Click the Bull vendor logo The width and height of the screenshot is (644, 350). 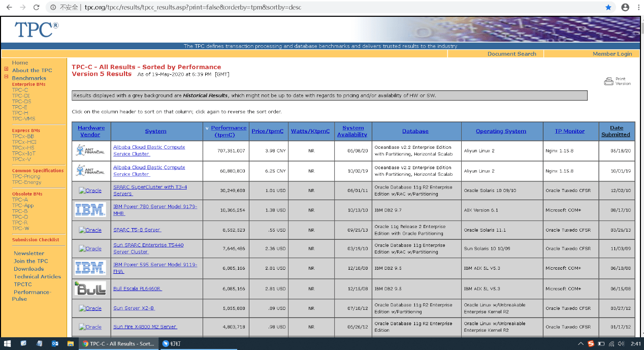point(90,288)
